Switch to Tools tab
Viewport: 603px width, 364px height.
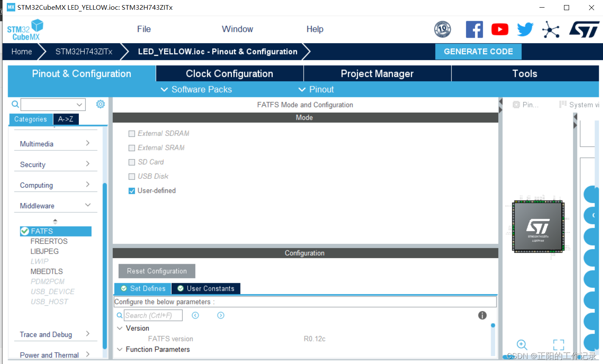(x=525, y=74)
